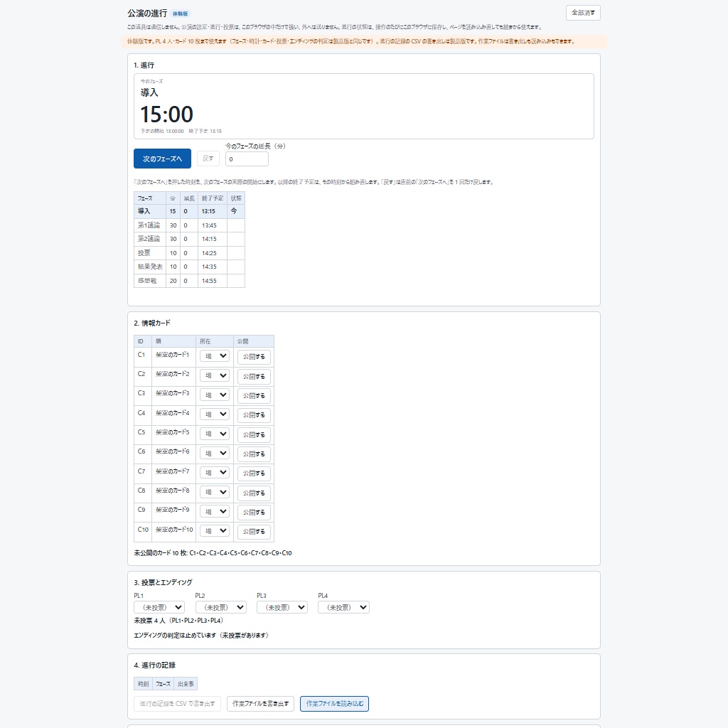Viewport: 728px width, 728px height.
Task: Select the 感想戦 phase cell
Action: pos(149,280)
